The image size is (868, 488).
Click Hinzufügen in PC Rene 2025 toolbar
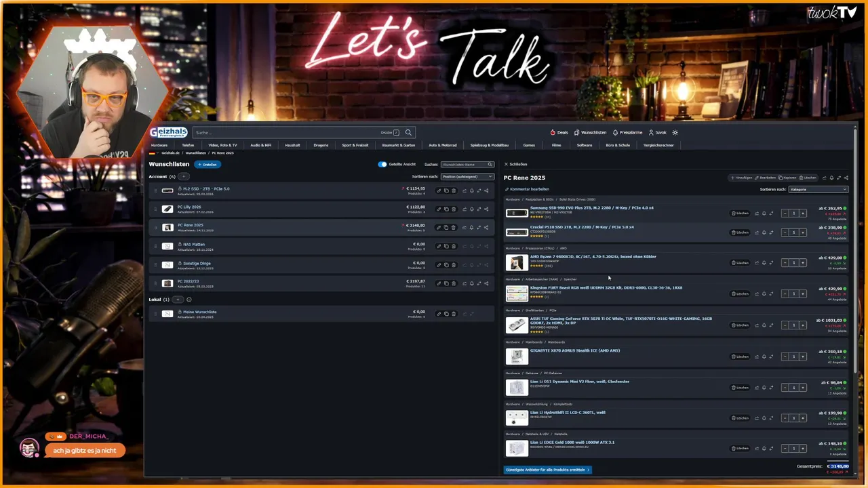741,178
